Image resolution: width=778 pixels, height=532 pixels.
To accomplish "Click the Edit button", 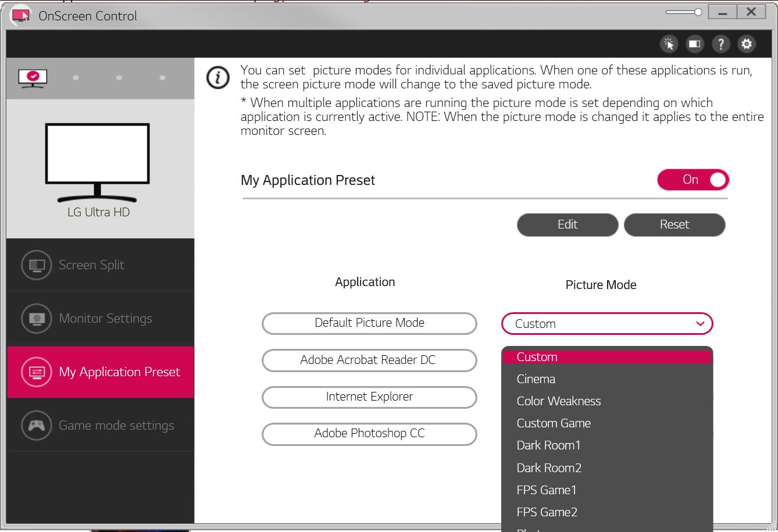I will click(x=568, y=224).
